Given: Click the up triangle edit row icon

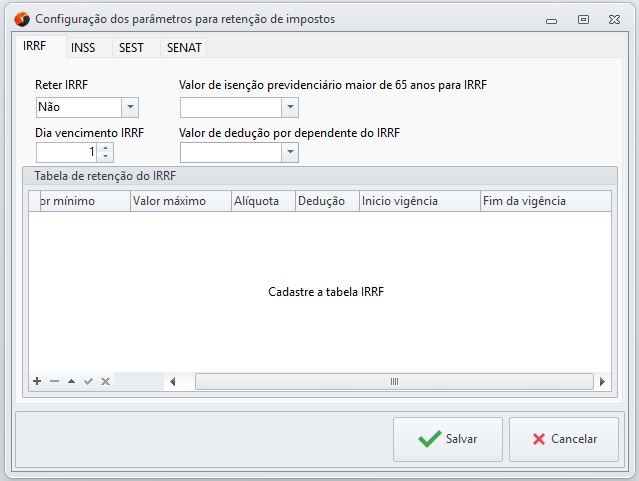Looking at the screenshot, I should point(71,381).
